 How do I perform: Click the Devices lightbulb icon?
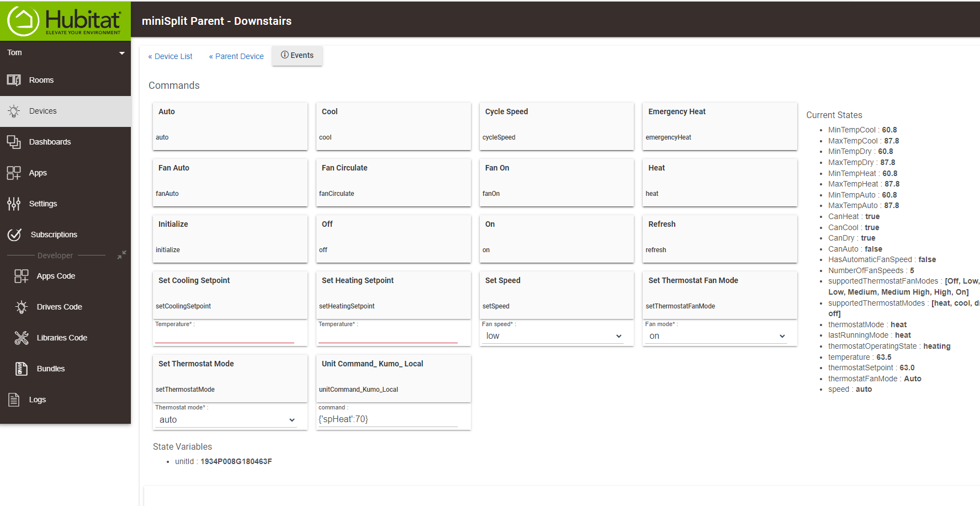pos(14,111)
